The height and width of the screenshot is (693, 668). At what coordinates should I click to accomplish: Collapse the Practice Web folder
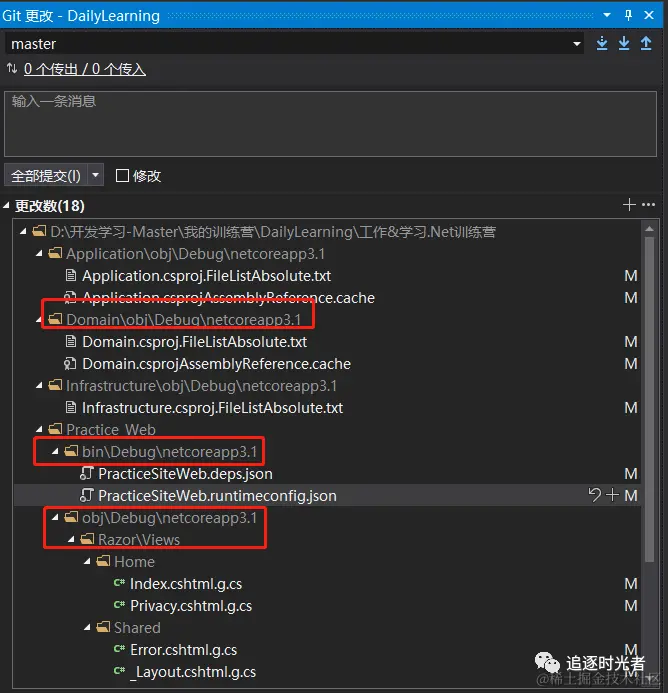39,429
